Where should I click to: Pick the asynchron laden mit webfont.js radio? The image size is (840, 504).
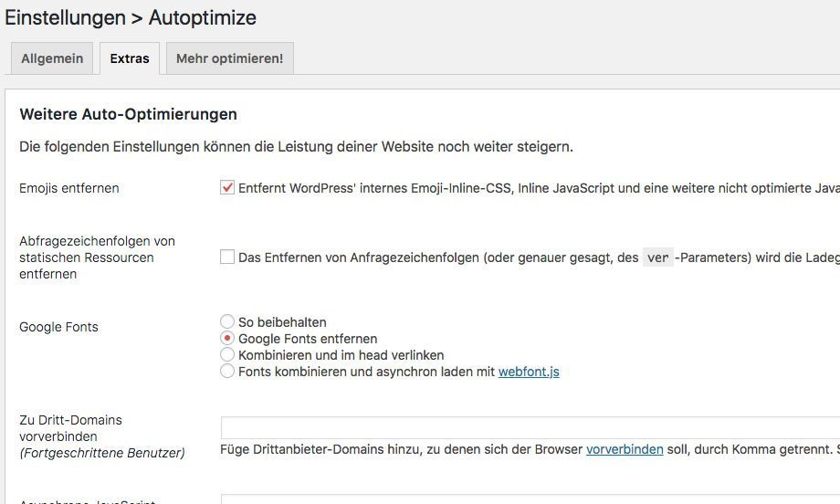click(227, 371)
